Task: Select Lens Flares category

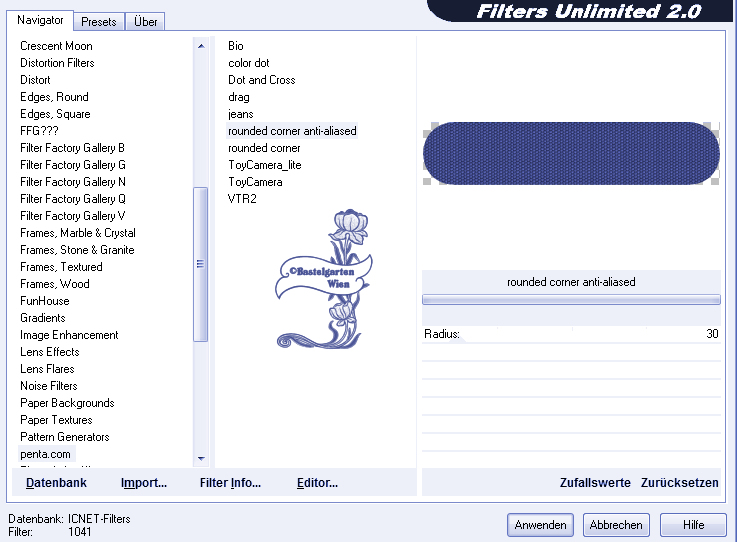Action: tap(47, 369)
